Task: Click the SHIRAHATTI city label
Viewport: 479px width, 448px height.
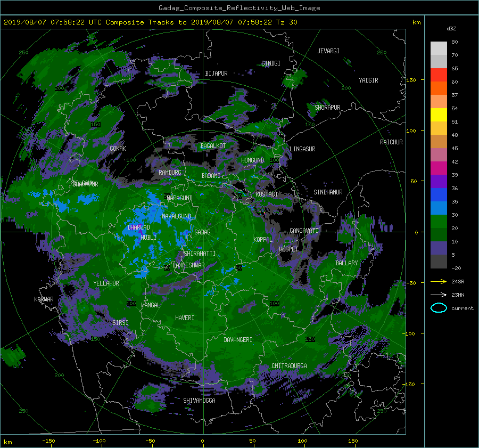Action: point(200,254)
